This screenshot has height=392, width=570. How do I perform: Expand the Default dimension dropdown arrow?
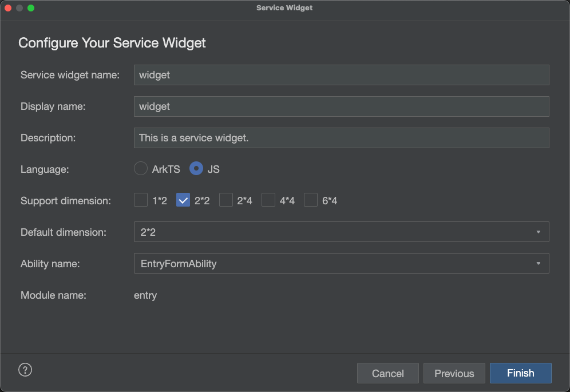coord(539,232)
